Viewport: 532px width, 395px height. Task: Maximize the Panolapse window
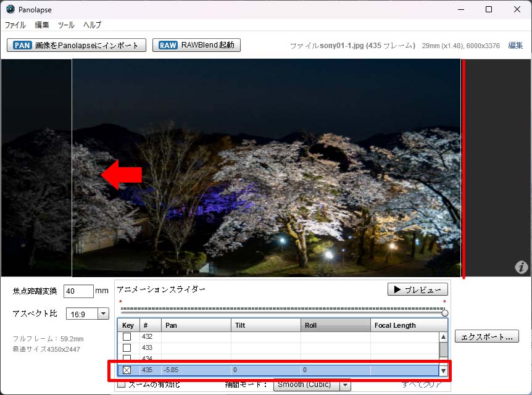489,9
